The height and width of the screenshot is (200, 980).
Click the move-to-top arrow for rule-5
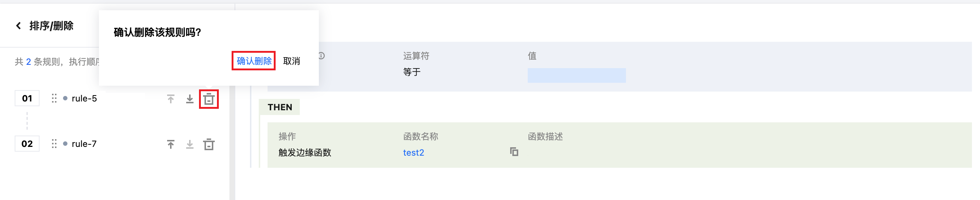pos(171,99)
